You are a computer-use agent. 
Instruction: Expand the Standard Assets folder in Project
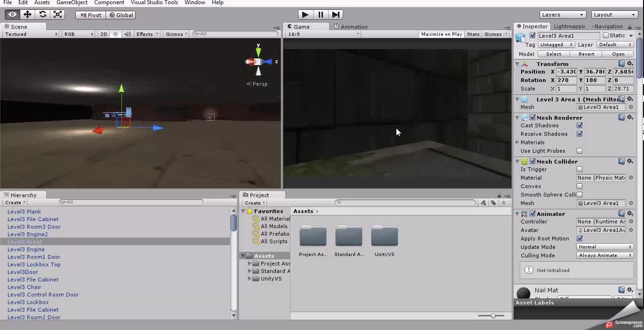(x=250, y=271)
